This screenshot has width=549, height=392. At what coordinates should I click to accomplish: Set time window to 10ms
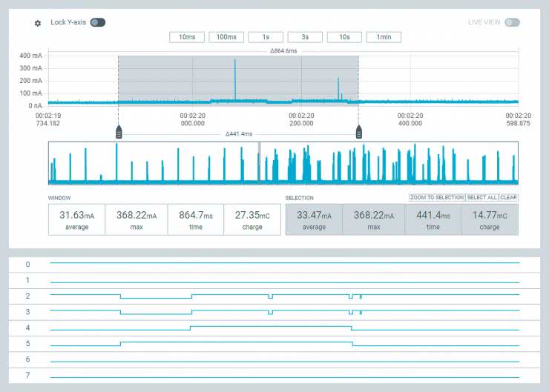[x=186, y=37]
